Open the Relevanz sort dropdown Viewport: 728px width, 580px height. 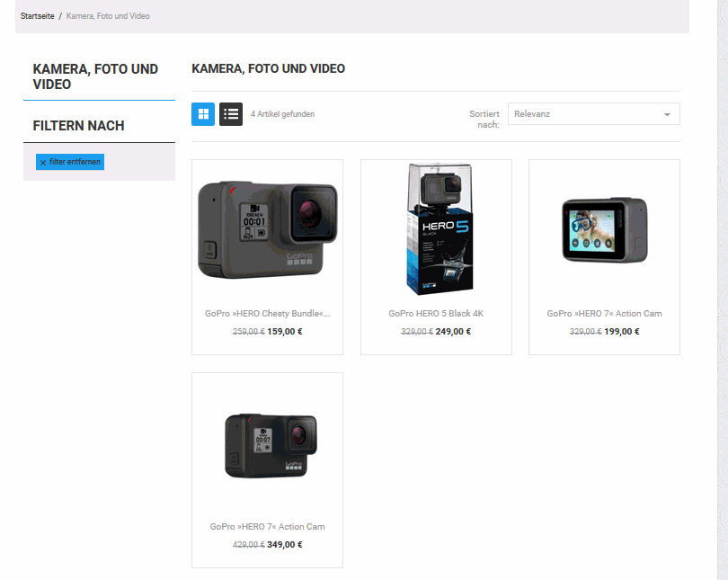(594, 114)
